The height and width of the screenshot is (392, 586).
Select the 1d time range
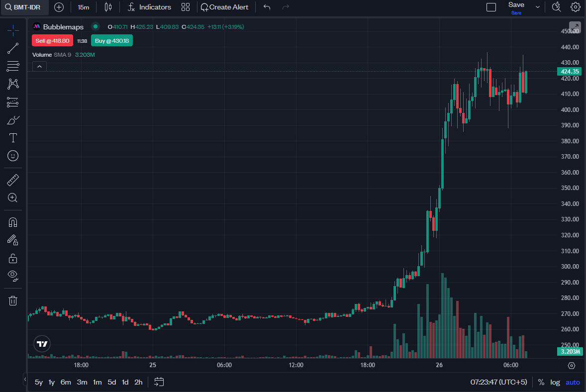(125, 382)
